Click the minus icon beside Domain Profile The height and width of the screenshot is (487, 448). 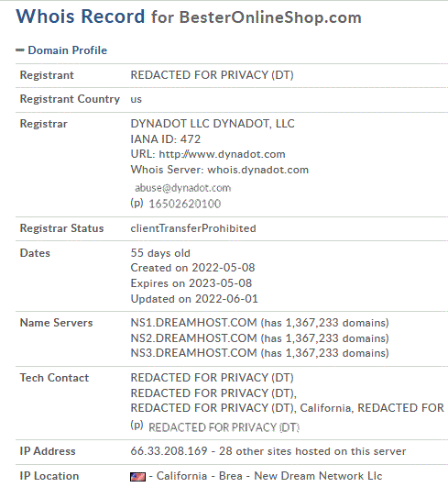[x=20, y=50]
